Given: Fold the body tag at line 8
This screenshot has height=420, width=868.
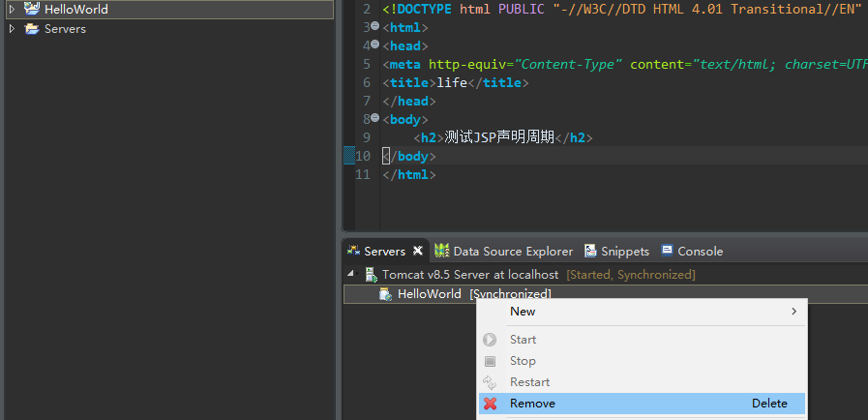Looking at the screenshot, I should point(374,118).
